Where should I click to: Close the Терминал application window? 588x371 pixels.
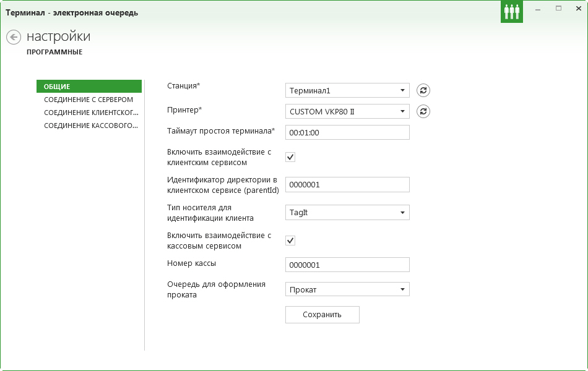click(578, 9)
